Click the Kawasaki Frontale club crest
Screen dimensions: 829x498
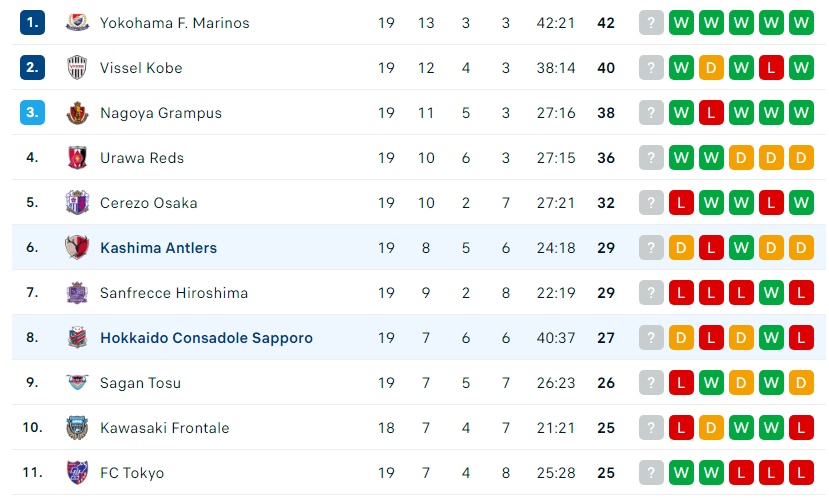tap(77, 427)
